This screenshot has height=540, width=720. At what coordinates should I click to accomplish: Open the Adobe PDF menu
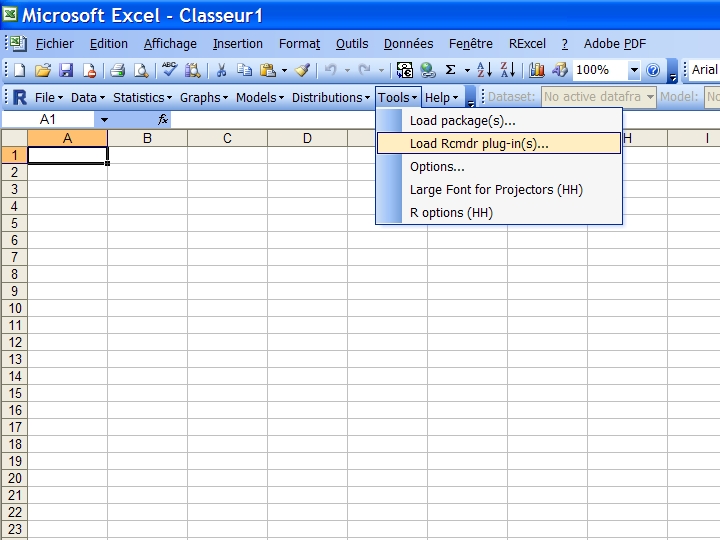(x=615, y=44)
